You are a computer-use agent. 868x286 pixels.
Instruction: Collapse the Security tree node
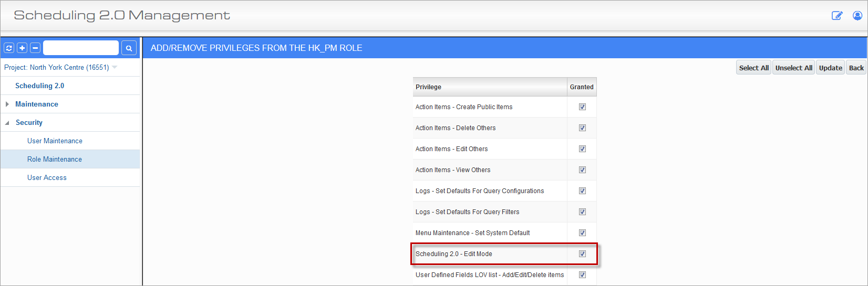pyautogui.click(x=7, y=123)
